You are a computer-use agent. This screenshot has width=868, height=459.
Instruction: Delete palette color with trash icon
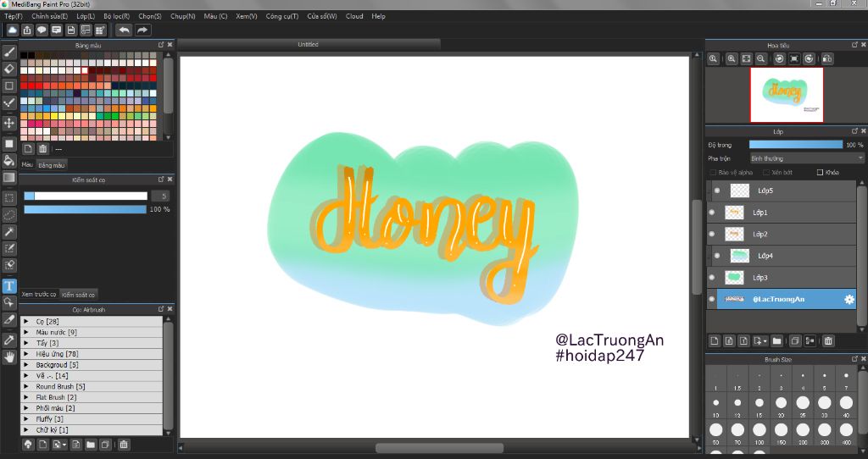tap(42, 149)
